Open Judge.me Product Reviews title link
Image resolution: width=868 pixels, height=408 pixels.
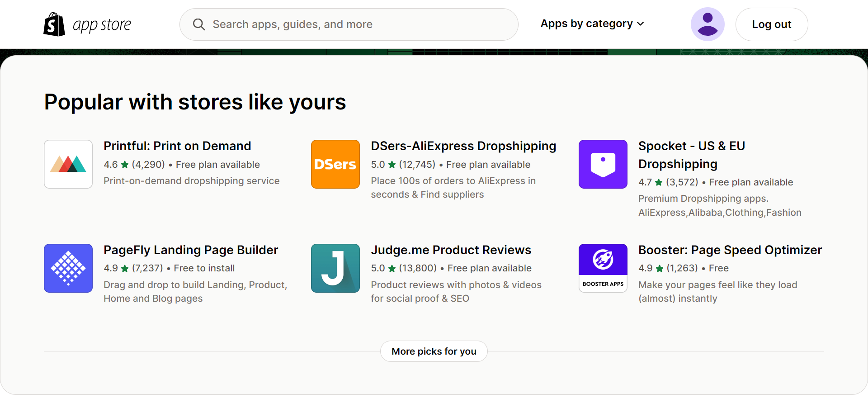tap(451, 250)
